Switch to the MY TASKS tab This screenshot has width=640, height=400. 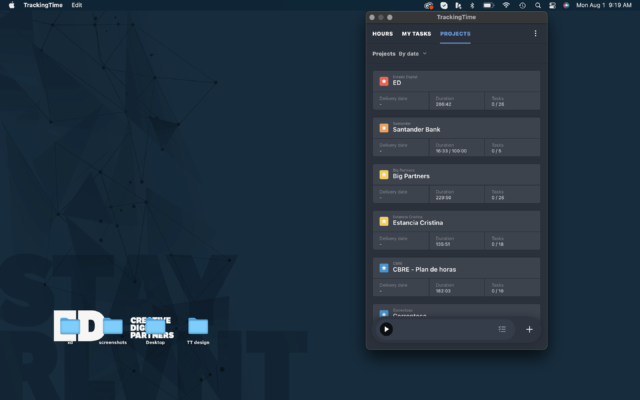[x=416, y=34]
